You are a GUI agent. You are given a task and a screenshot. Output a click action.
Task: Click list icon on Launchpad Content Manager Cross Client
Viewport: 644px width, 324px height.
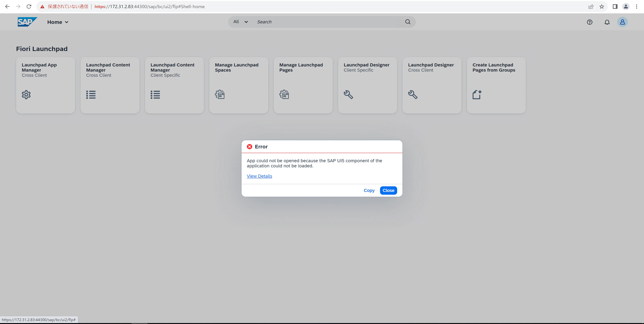(91, 95)
